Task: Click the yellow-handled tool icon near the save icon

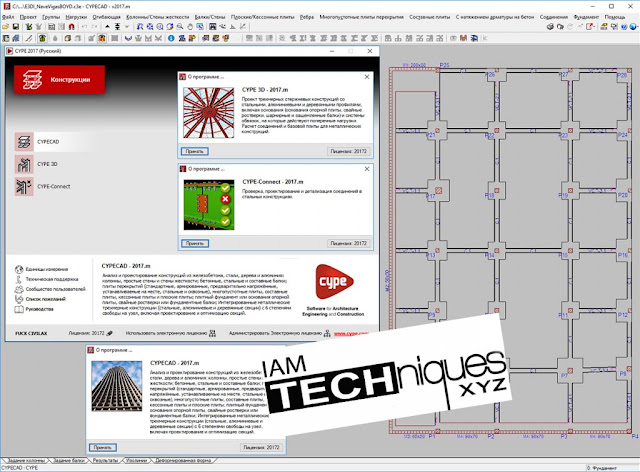Action: [x=28, y=27]
